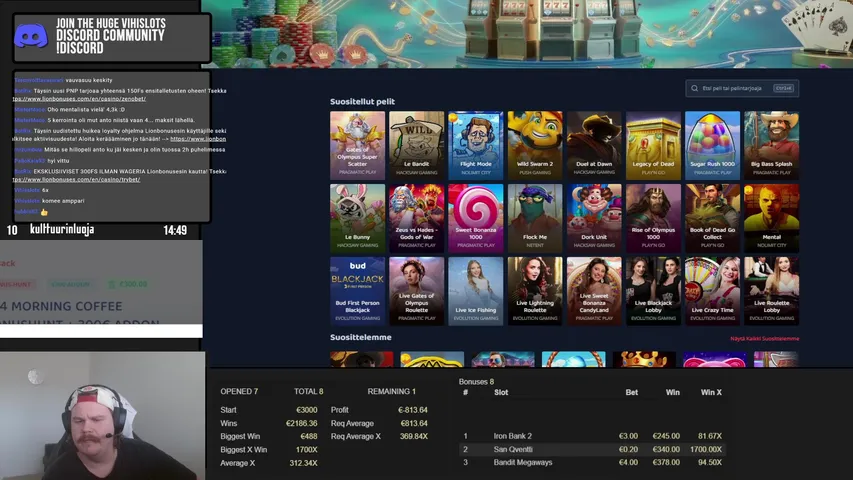Open the lionbonuses trybet chat link

coord(76,180)
